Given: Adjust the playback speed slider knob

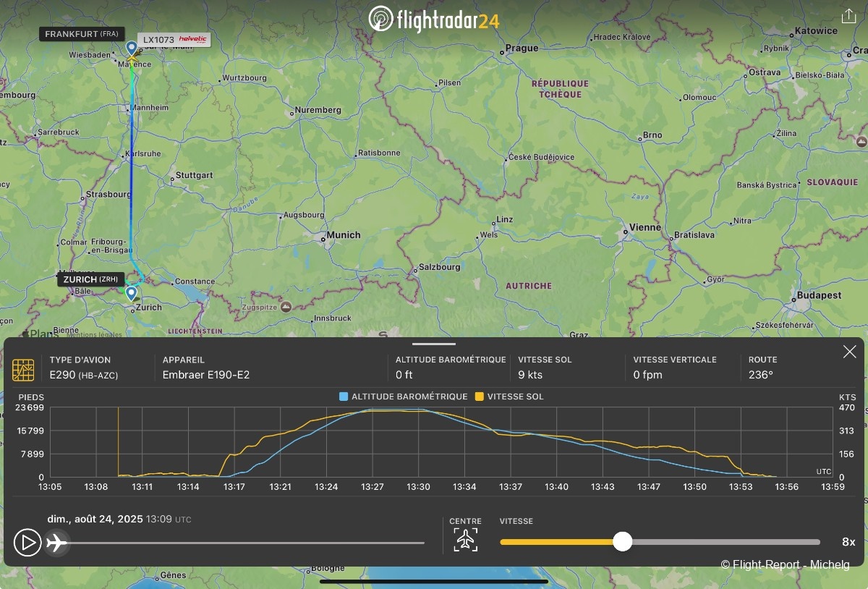Looking at the screenshot, I should pos(622,542).
